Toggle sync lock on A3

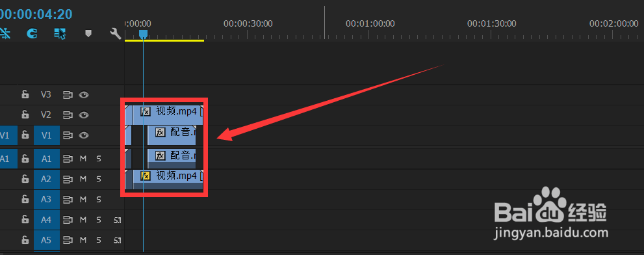point(68,200)
